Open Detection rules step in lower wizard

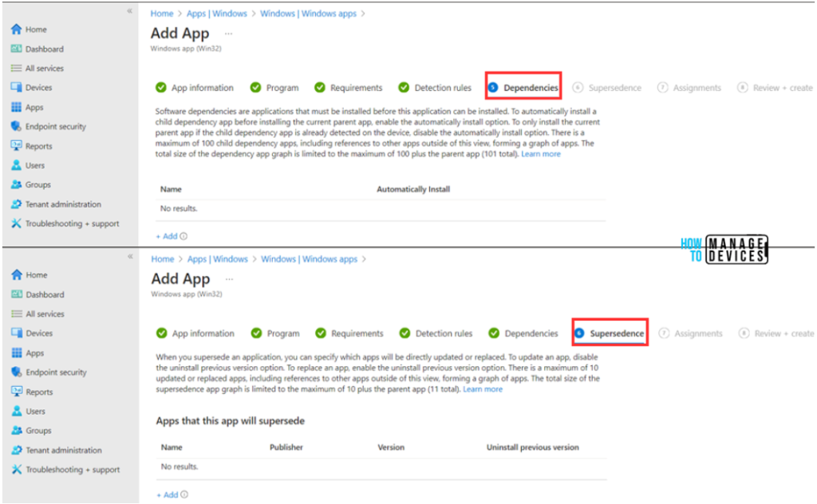click(x=436, y=333)
